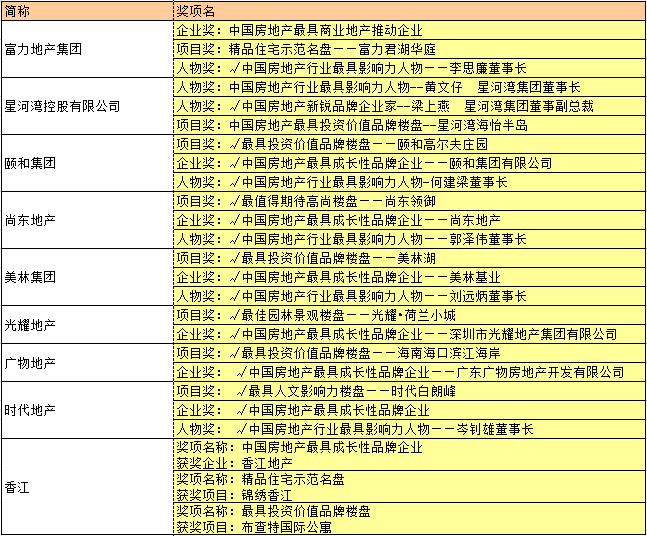The height and width of the screenshot is (536, 647).
Task: Select row 项目奖:精品住宅示范名盘——富力君湖华庭
Action: [x=409, y=50]
